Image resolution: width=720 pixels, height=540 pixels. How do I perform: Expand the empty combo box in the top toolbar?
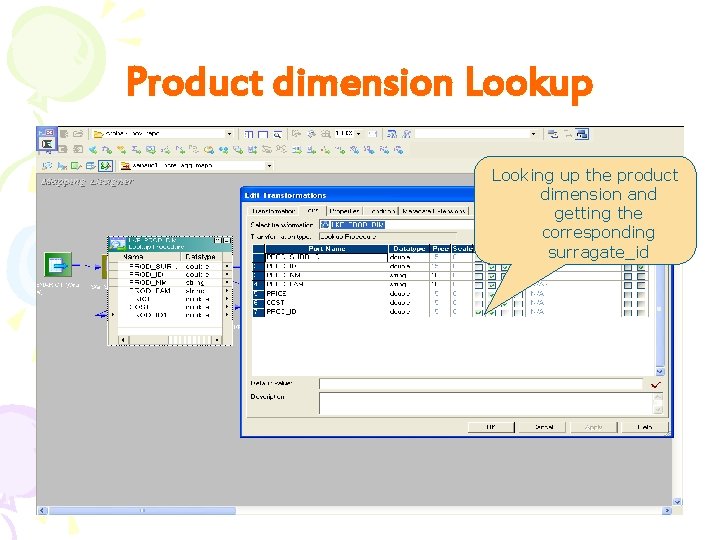(533, 134)
